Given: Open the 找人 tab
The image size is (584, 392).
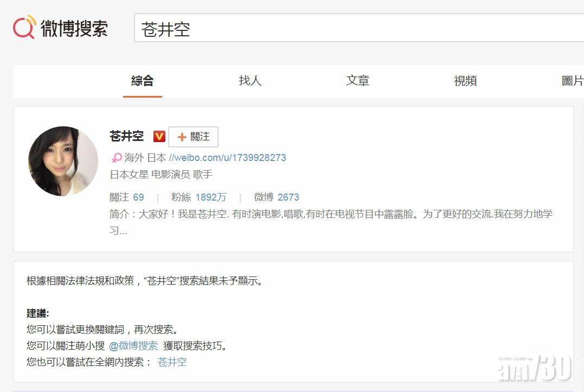Looking at the screenshot, I should [250, 81].
